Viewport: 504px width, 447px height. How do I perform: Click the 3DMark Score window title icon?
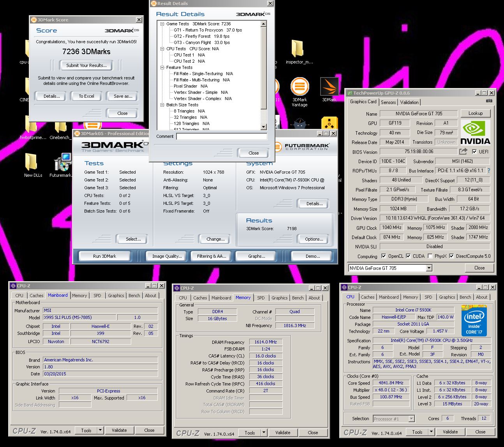pyautogui.click(x=33, y=20)
